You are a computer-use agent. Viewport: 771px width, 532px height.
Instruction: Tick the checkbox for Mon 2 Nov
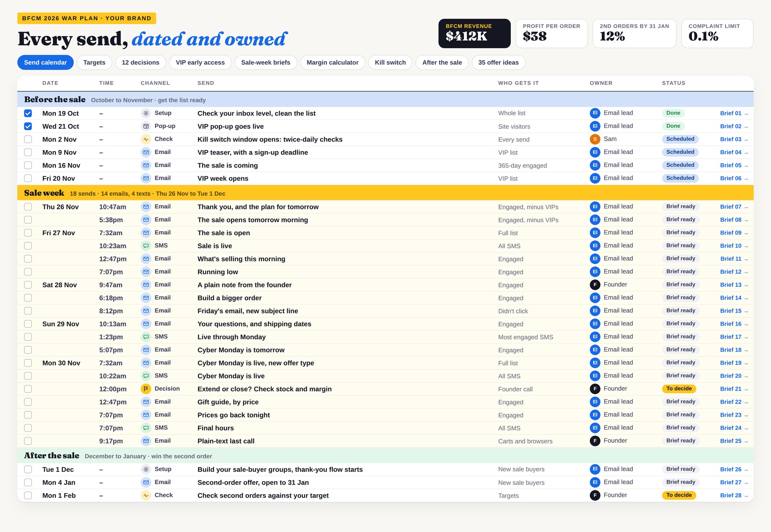coord(28,139)
